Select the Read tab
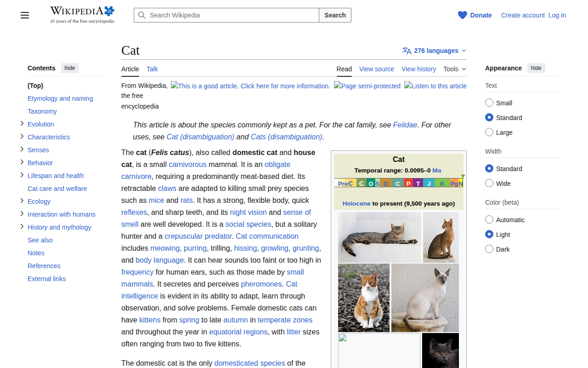 click(344, 69)
